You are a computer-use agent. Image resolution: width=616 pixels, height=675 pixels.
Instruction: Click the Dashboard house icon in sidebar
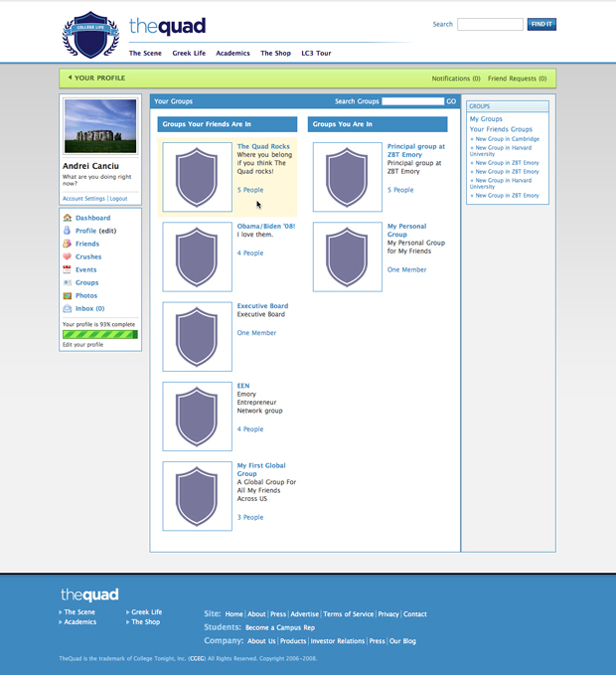point(67,218)
